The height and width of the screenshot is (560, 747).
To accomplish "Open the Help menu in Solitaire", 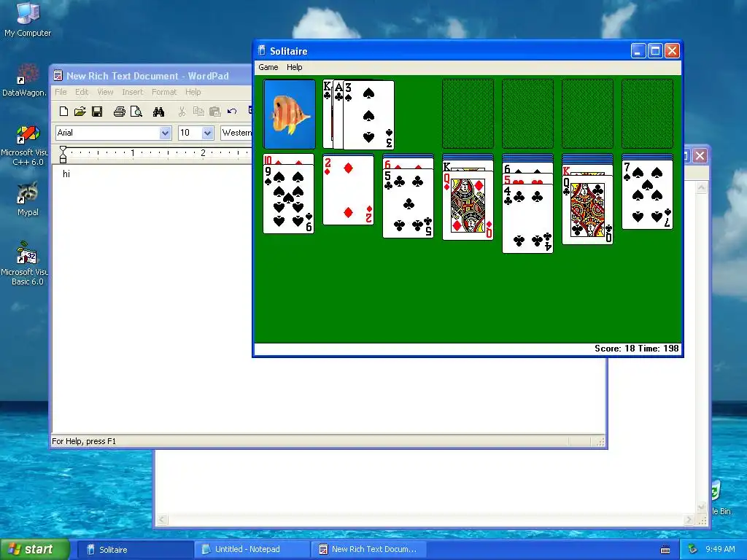I will tap(295, 67).
